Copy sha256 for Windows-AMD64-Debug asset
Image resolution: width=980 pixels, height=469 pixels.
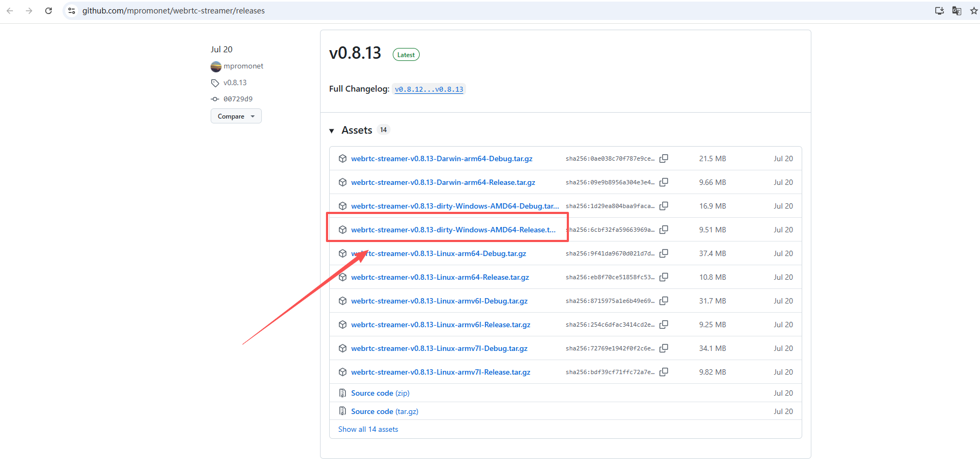[x=664, y=206]
